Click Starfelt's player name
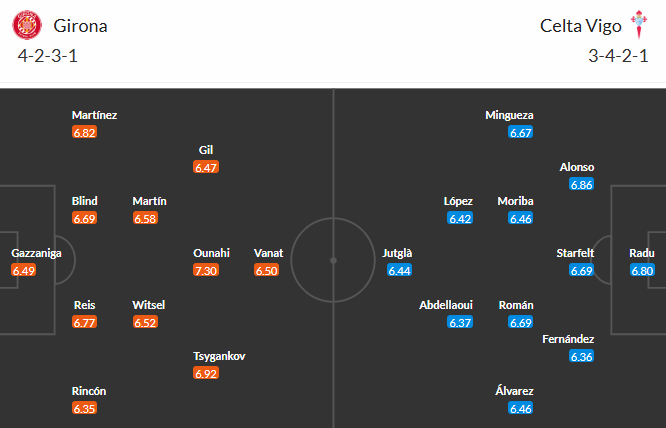Screen dimensions: 666x428 tap(575, 253)
